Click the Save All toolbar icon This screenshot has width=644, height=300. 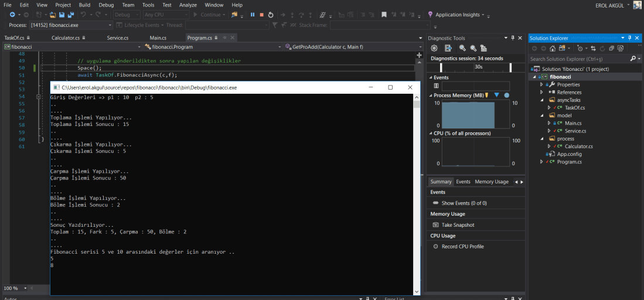pyautogui.click(x=70, y=15)
